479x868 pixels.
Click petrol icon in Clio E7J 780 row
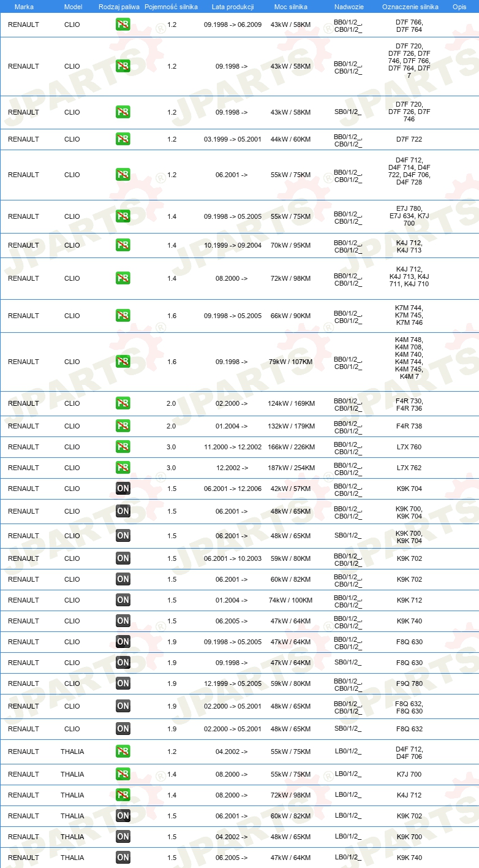click(x=123, y=216)
